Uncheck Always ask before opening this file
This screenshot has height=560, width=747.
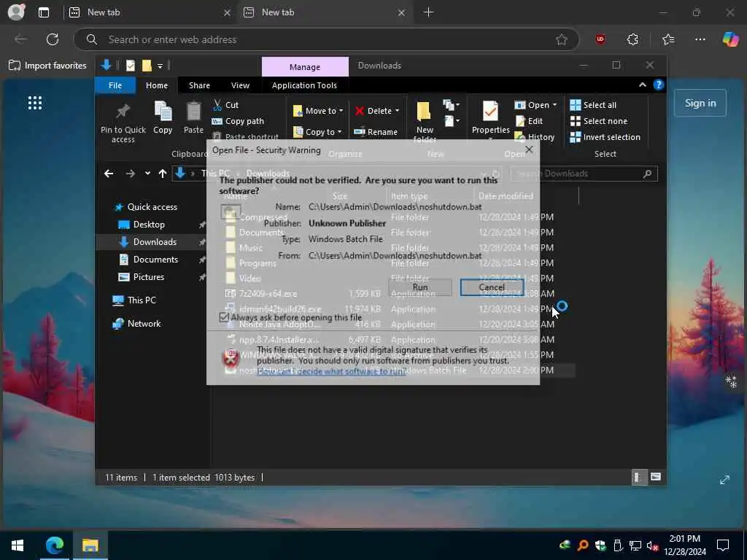(x=224, y=317)
